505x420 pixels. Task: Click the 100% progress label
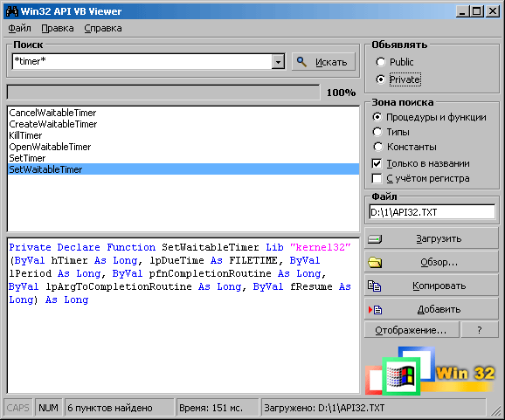click(341, 93)
